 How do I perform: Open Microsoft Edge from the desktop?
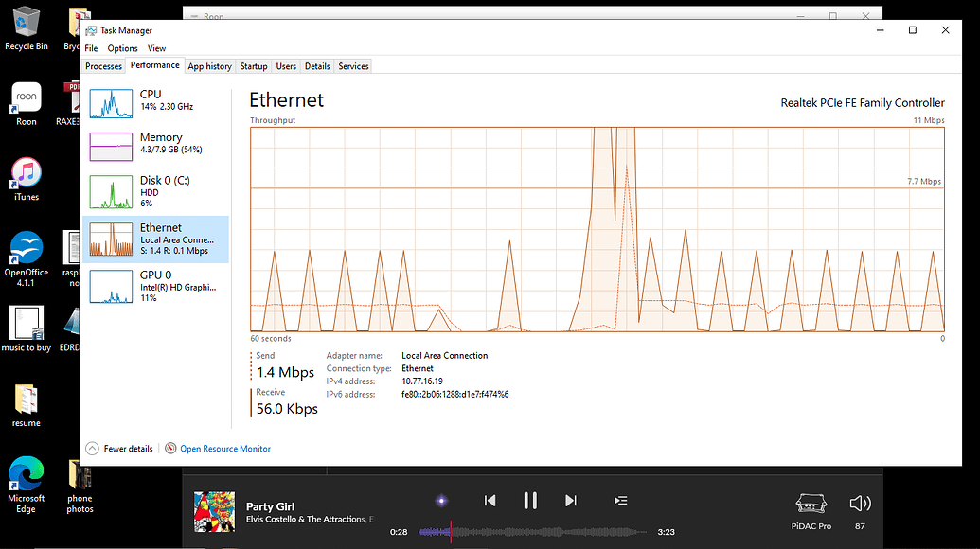(x=26, y=473)
